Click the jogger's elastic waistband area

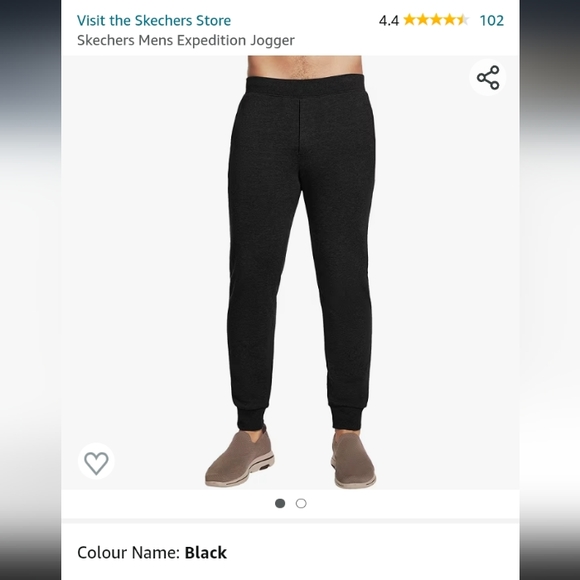pos(306,86)
